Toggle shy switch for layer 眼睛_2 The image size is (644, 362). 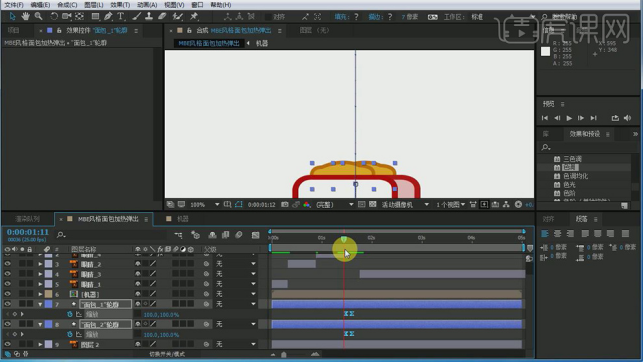(138, 264)
